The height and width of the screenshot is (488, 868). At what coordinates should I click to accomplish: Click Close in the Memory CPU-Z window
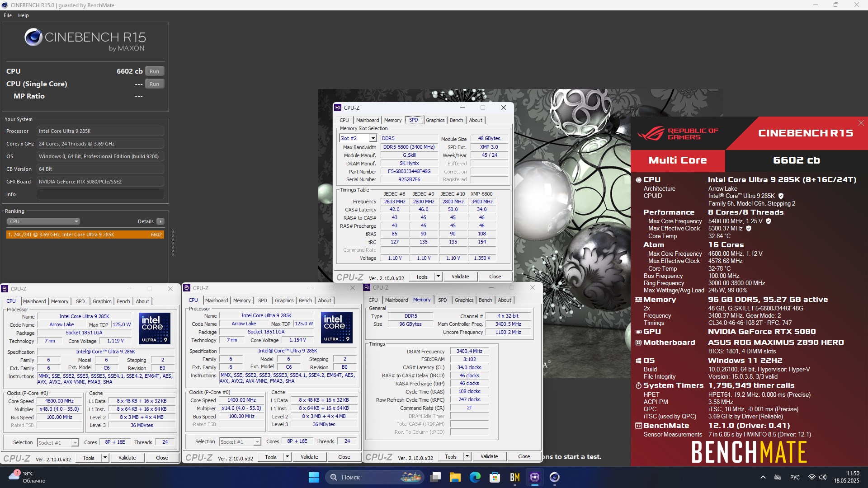click(524, 457)
